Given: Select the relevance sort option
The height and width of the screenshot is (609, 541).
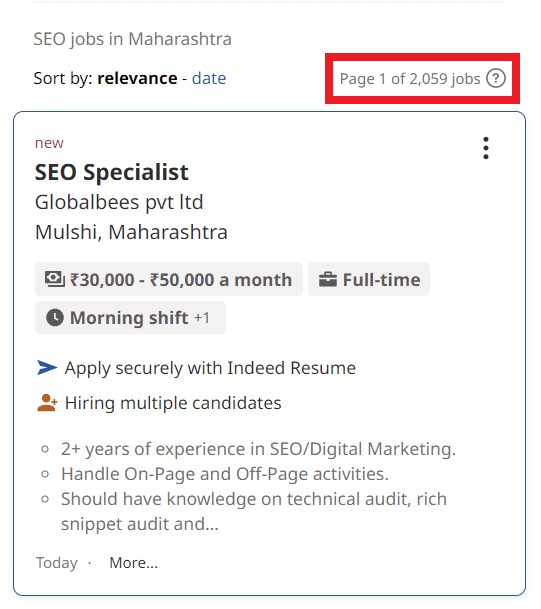Looking at the screenshot, I should pyautogui.click(x=137, y=78).
